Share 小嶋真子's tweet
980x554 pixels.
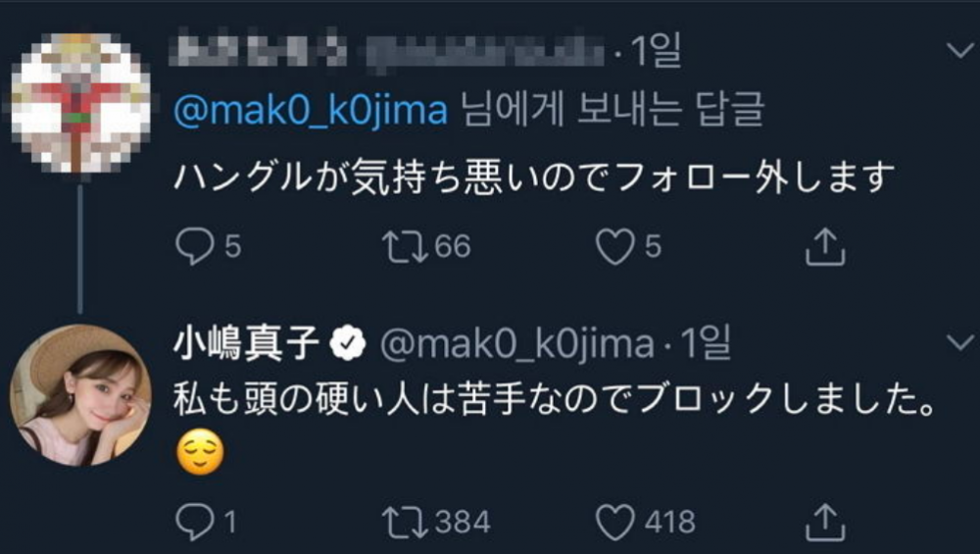(825, 522)
